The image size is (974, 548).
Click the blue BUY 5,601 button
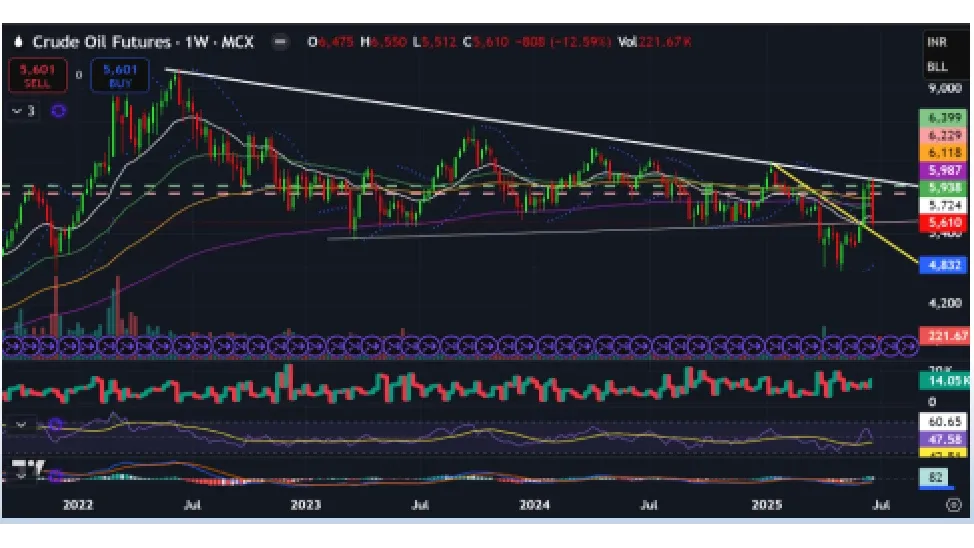tap(120, 75)
